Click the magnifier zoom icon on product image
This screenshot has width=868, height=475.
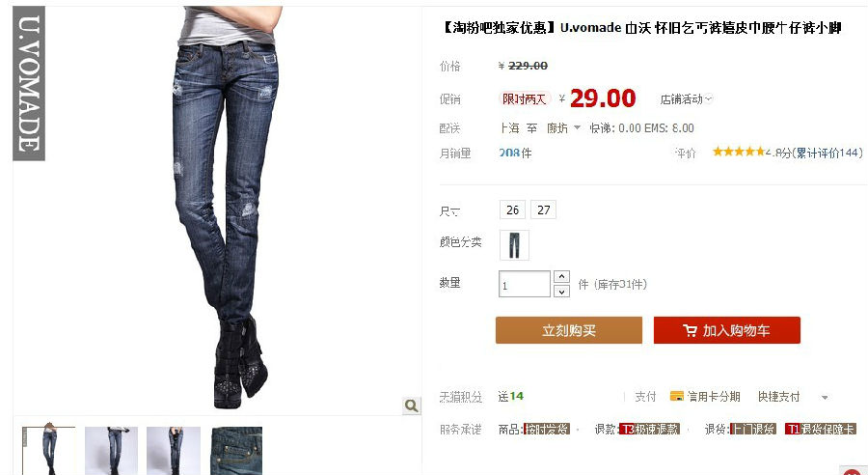(x=411, y=405)
